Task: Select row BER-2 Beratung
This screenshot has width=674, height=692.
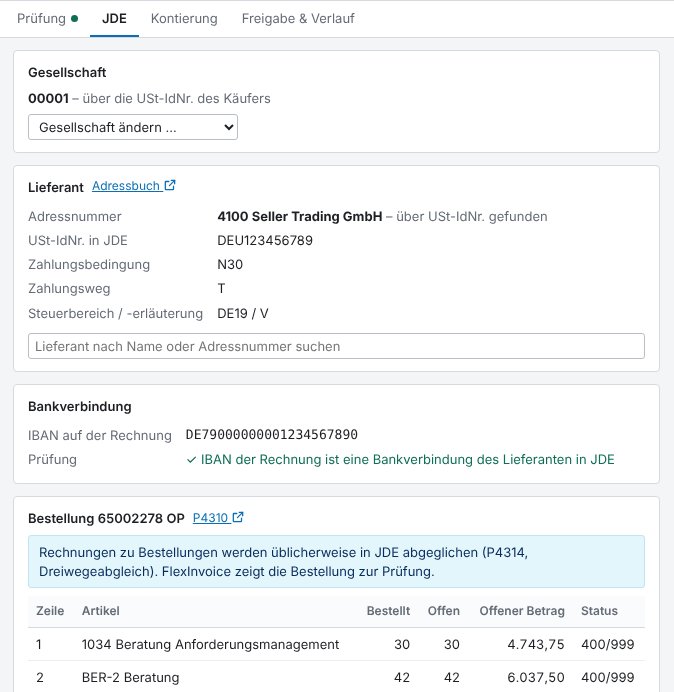Action: click(336, 677)
